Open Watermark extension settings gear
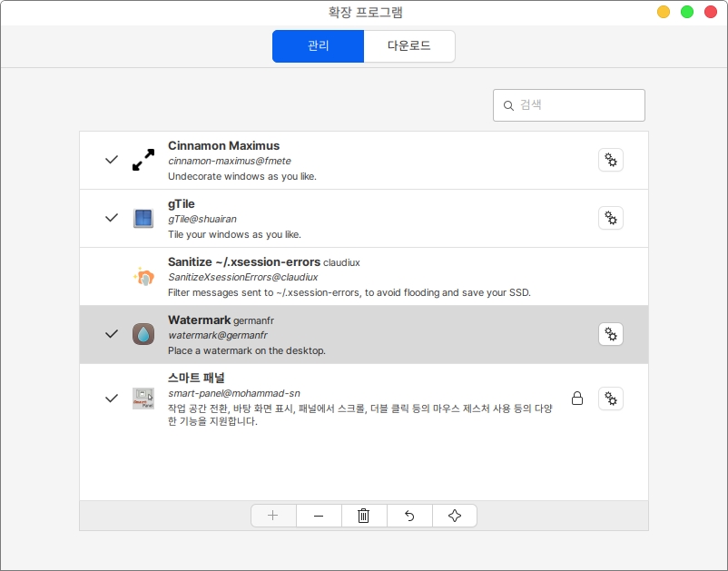 point(611,334)
